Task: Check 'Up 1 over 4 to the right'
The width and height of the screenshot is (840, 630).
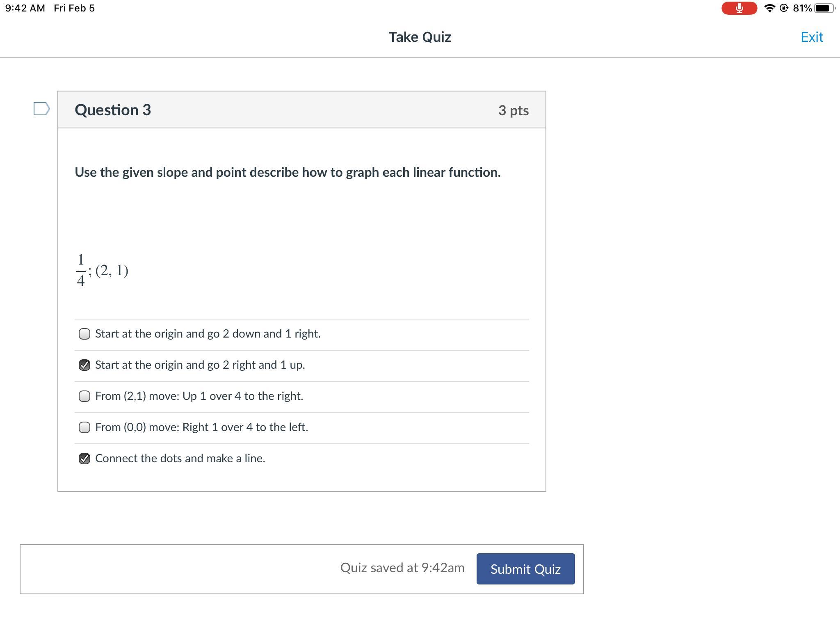Action: [x=84, y=396]
